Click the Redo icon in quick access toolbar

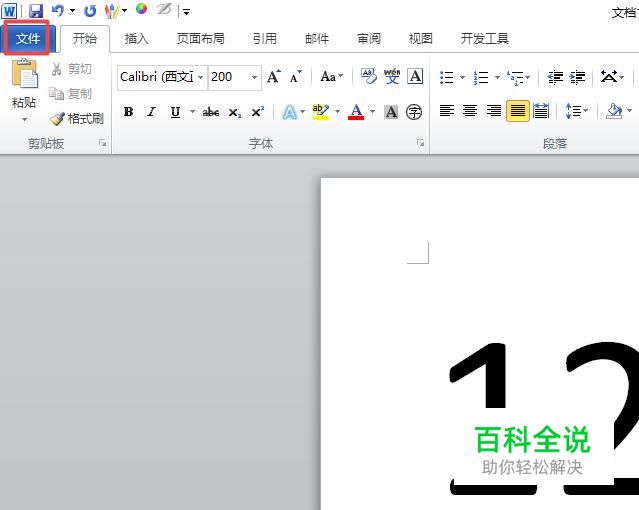click(x=90, y=11)
